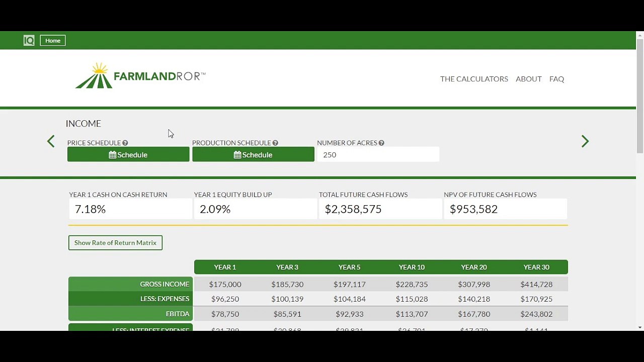Show help for Production Schedule
644x362 pixels.
click(275, 143)
